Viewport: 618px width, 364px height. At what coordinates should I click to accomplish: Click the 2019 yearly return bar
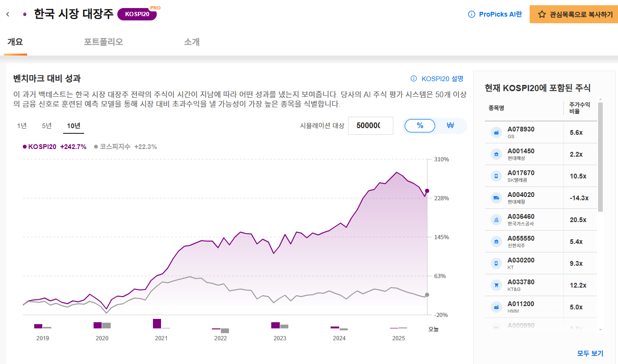[x=38, y=326]
